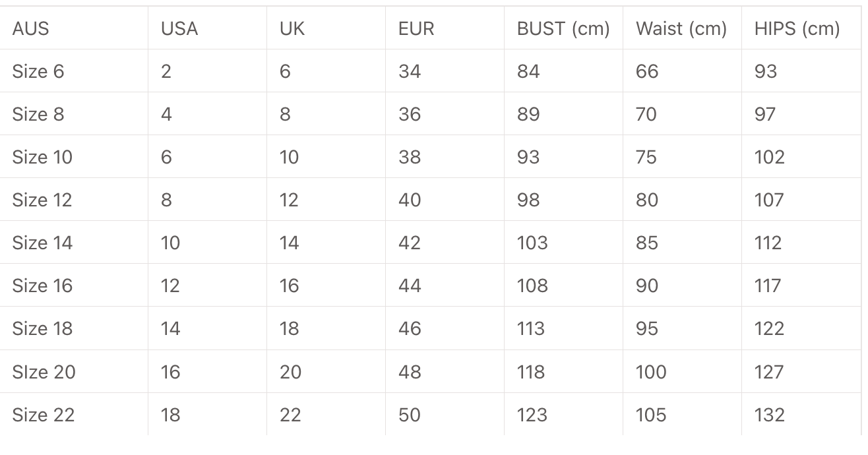The image size is (868, 455).
Task: Select the SIze 20 row label
Action: coord(44,372)
